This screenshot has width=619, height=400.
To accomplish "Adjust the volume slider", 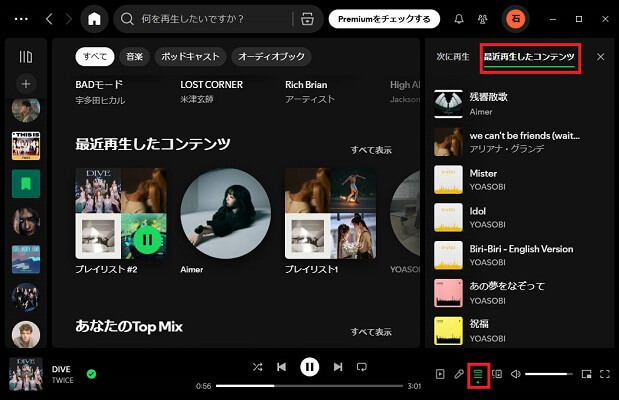I will (549, 374).
